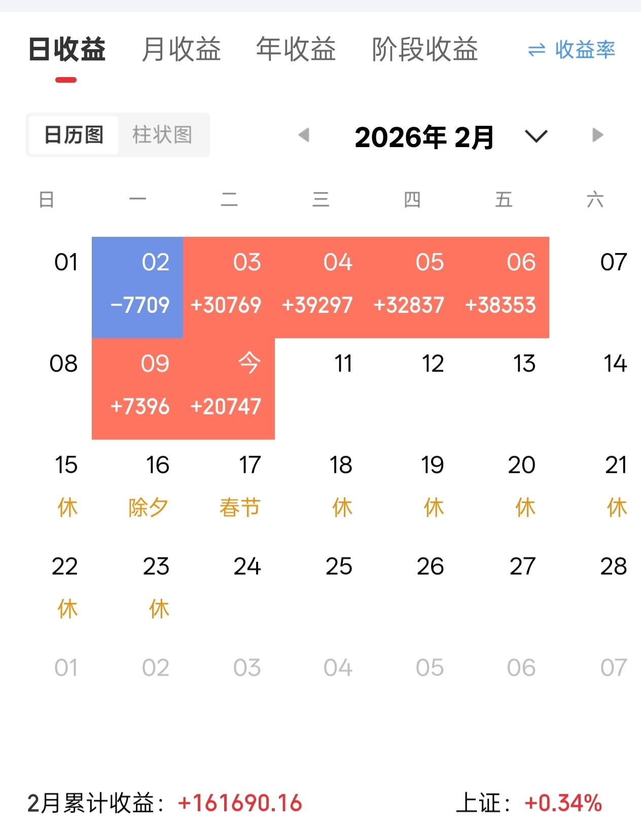Go to previous month arrow

(304, 135)
